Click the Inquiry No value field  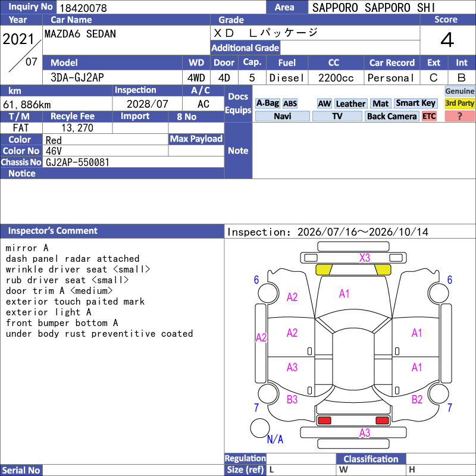pos(161,8)
